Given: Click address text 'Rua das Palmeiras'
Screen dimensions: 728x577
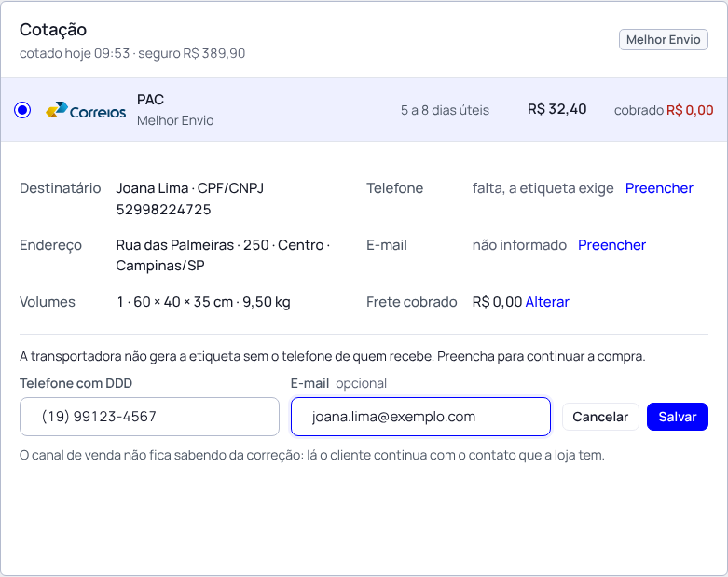Looking at the screenshot, I should pos(175,244).
